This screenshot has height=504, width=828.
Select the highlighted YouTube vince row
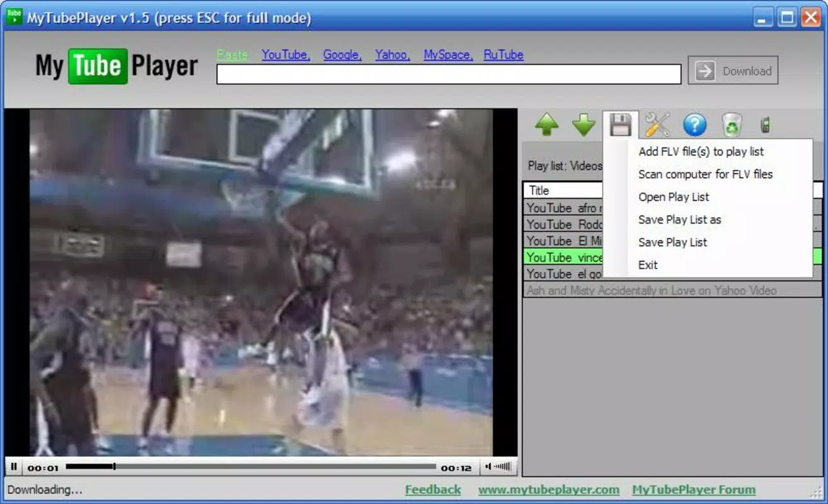[563, 256]
